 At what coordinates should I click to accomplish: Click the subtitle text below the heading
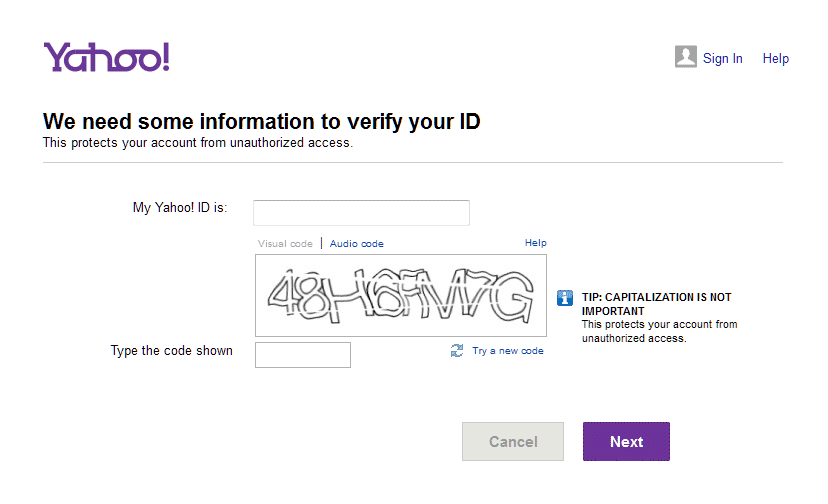click(x=197, y=143)
